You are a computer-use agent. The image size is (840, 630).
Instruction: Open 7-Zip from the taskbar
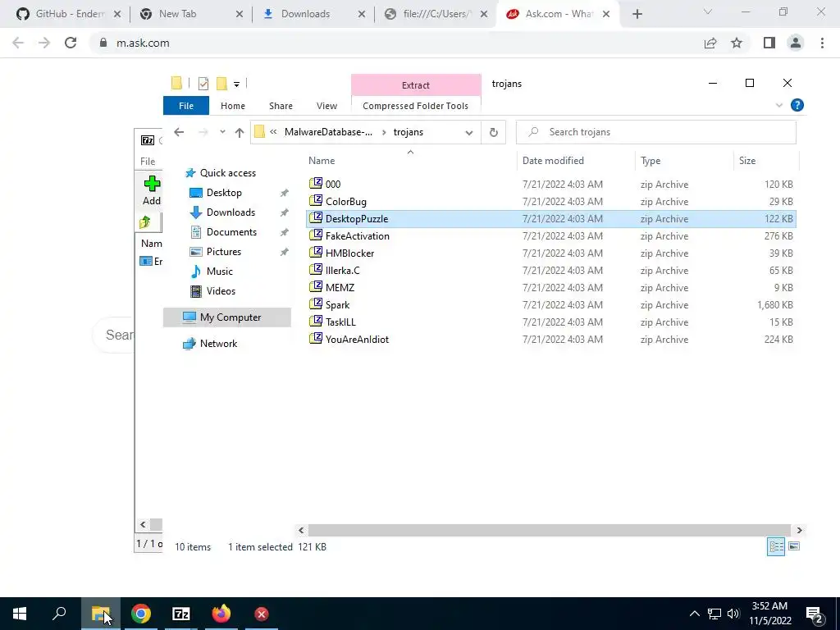click(181, 614)
